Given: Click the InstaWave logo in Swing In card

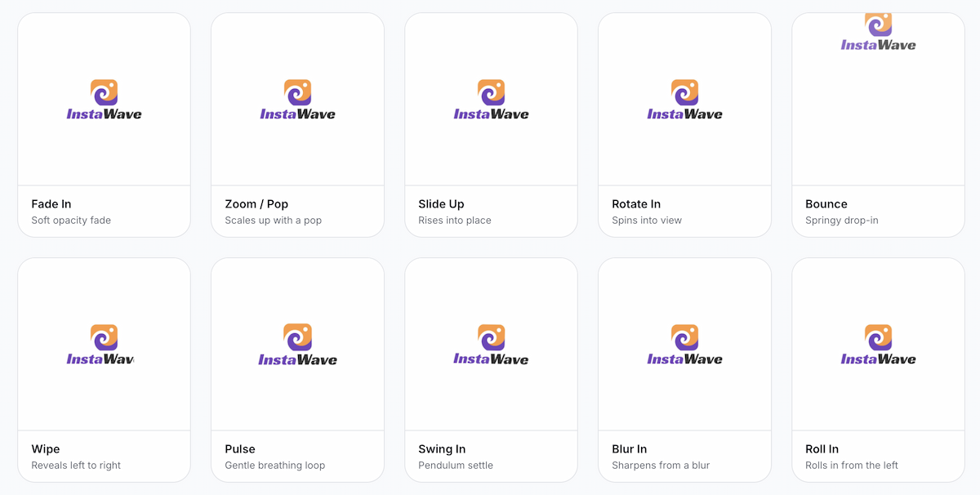Looking at the screenshot, I should [x=491, y=345].
